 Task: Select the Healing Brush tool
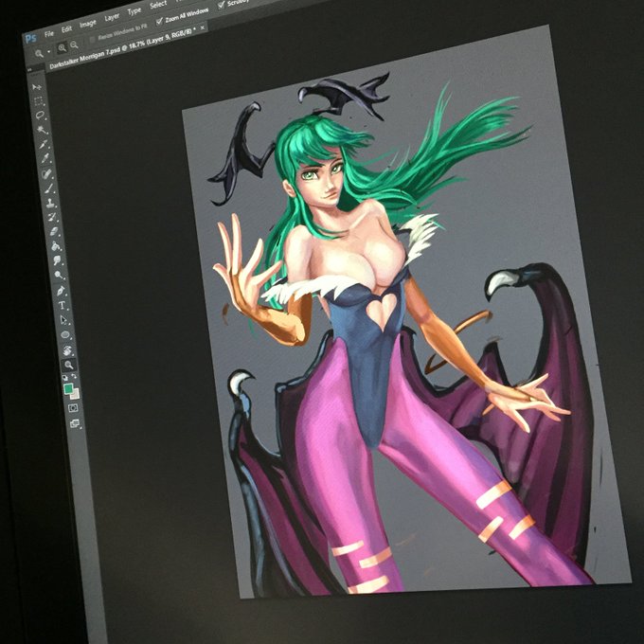tap(46, 173)
